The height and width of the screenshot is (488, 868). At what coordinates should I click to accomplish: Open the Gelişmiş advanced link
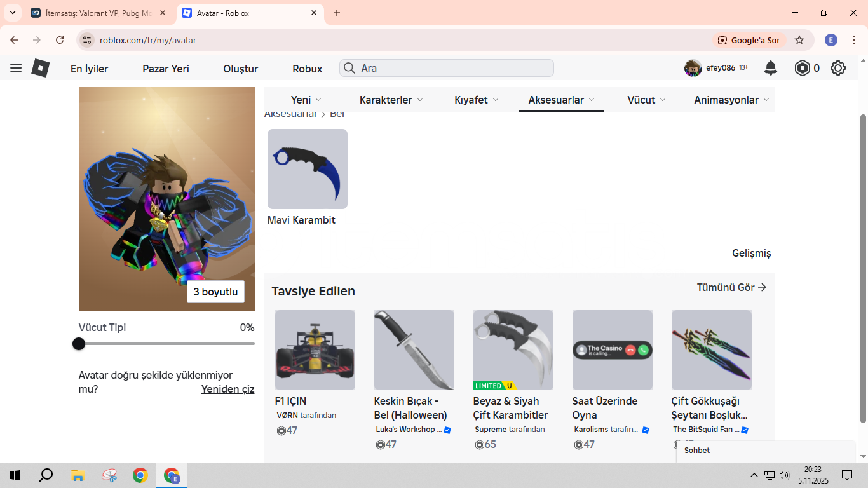click(x=752, y=253)
